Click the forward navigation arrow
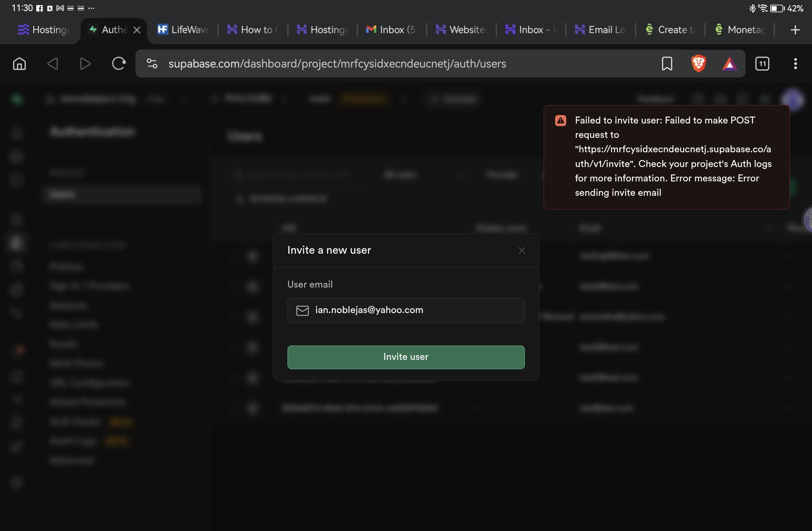Viewport: 812px width, 531px height. 85,64
